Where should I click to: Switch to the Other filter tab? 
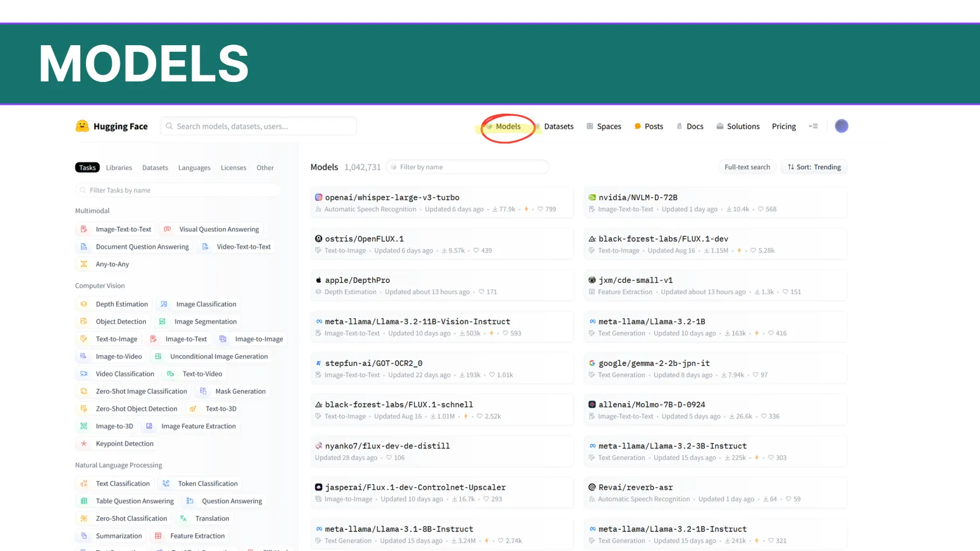point(265,167)
